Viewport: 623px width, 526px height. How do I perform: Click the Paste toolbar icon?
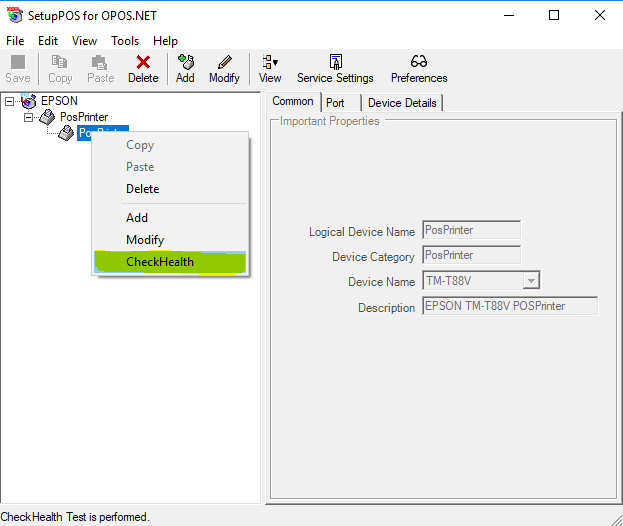[99, 62]
